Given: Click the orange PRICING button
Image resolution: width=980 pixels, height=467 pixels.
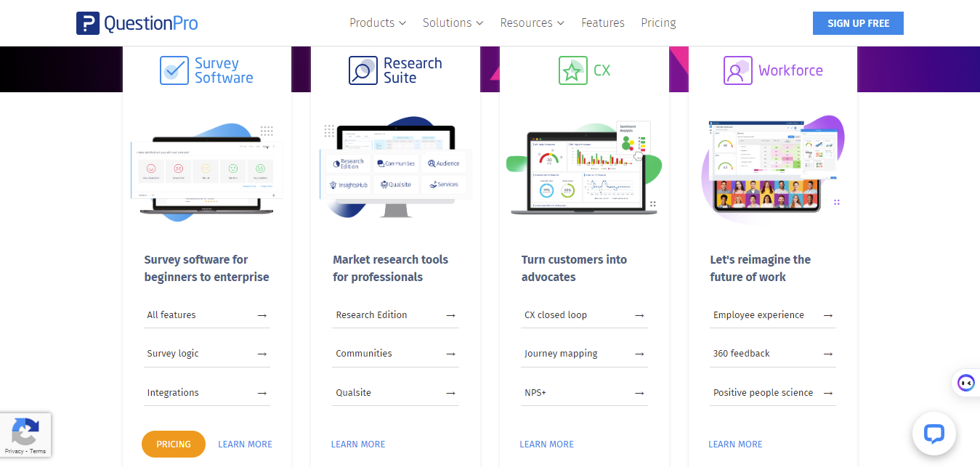Looking at the screenshot, I should click(174, 444).
